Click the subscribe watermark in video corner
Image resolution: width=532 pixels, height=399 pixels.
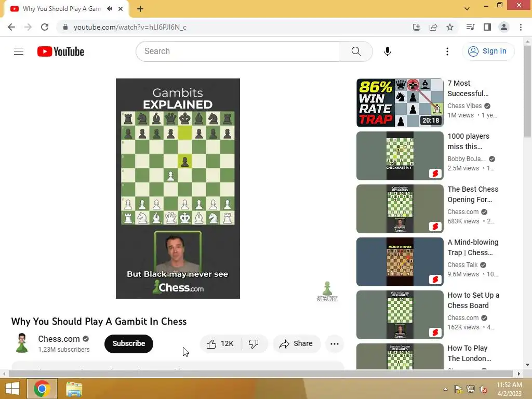coord(327,291)
